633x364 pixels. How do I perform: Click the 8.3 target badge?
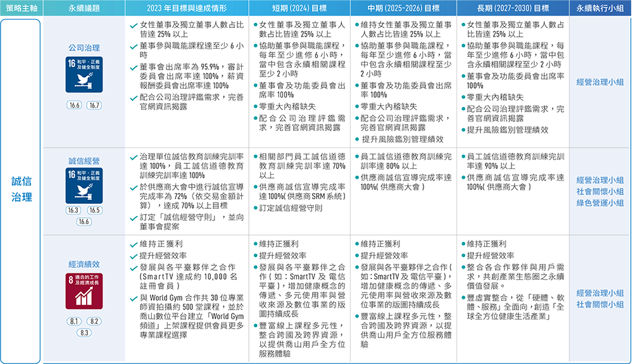click(x=84, y=332)
